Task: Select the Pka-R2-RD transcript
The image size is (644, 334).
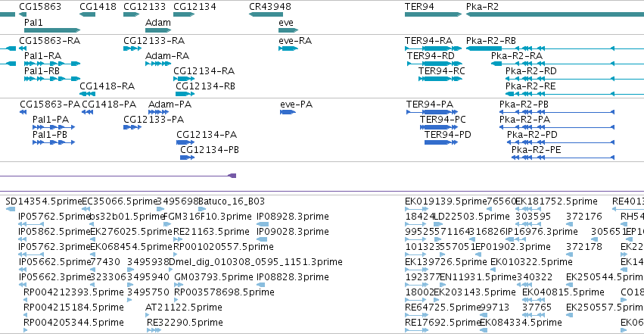Action: pos(574,79)
